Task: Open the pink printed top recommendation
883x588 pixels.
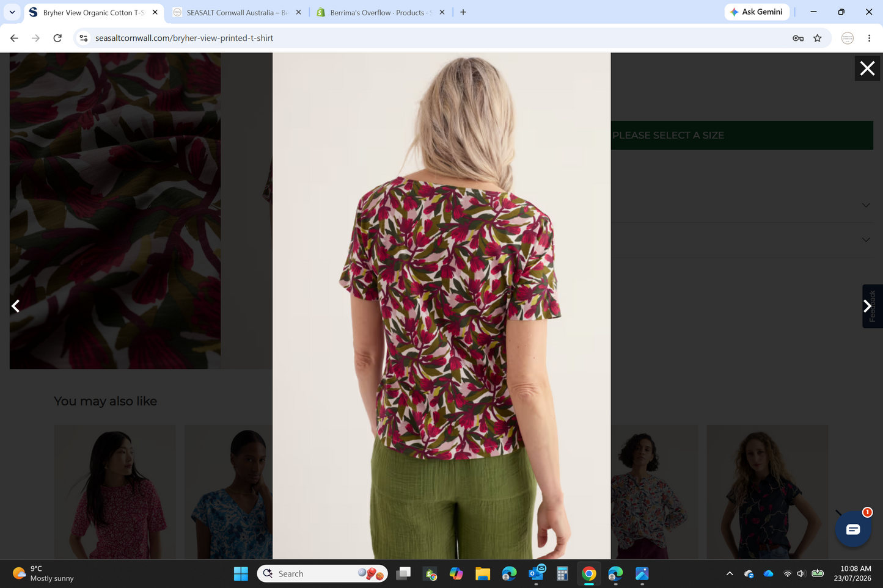Action: pos(115,492)
